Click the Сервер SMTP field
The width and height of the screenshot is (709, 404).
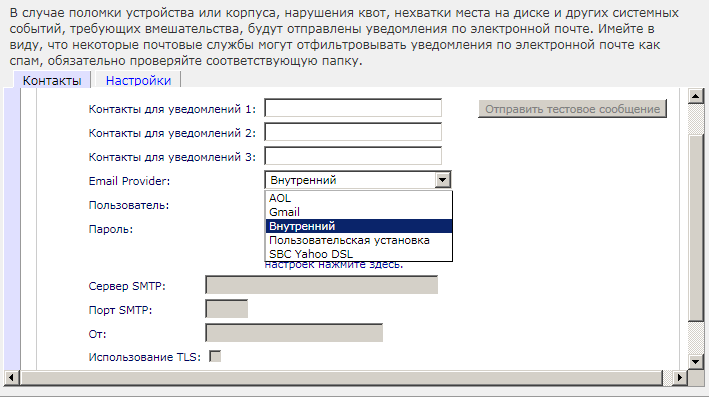coord(321,286)
